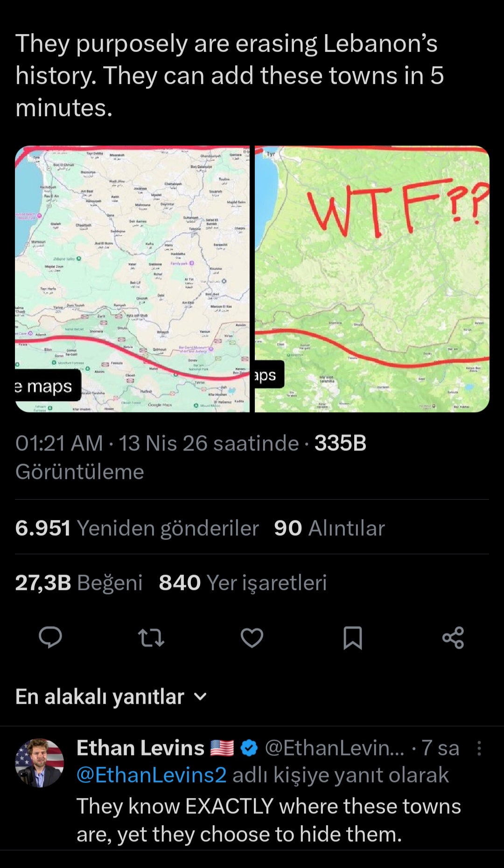
Task: Open the reply text They know EXACTLY
Action: 269,820
